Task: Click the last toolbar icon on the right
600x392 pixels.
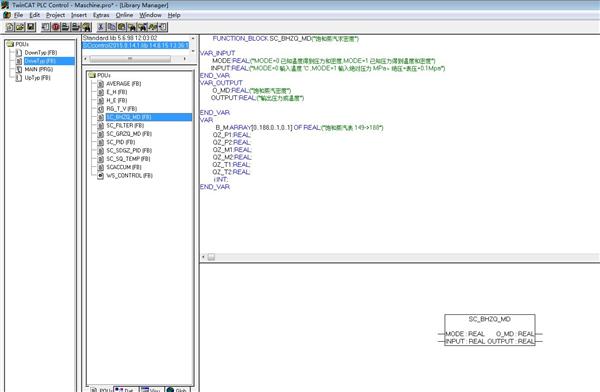Action: (163, 27)
